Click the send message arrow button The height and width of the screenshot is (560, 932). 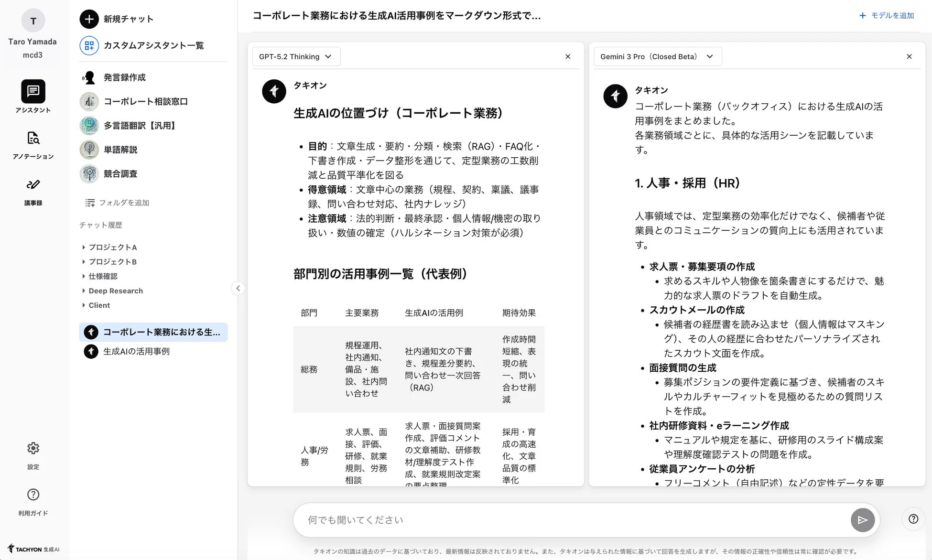(862, 519)
